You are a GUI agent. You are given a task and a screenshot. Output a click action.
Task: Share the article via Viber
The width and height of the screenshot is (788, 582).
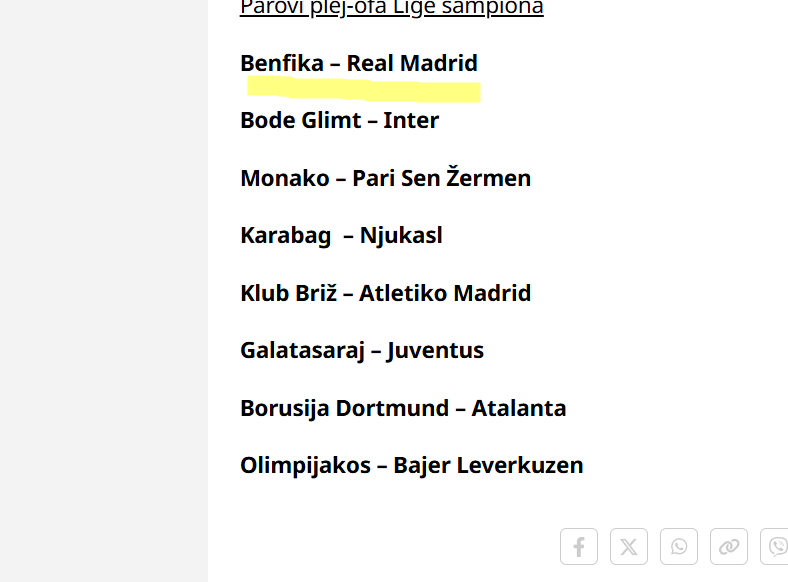pyautogui.click(x=775, y=547)
